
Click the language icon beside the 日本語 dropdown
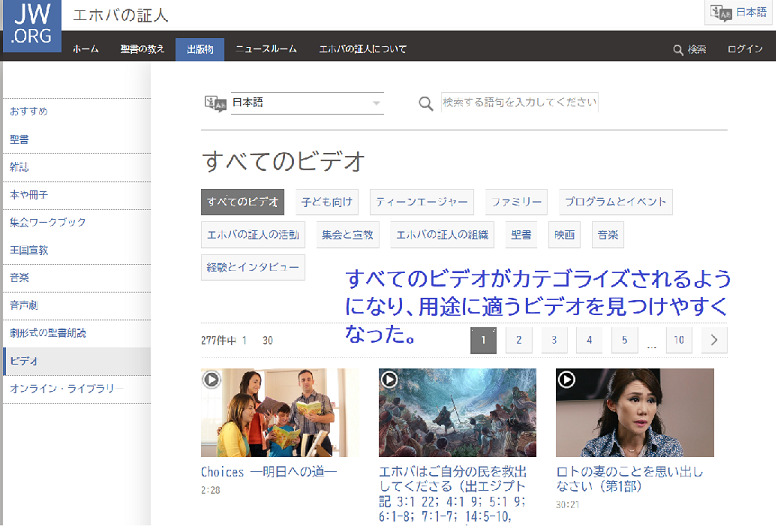tap(215, 103)
